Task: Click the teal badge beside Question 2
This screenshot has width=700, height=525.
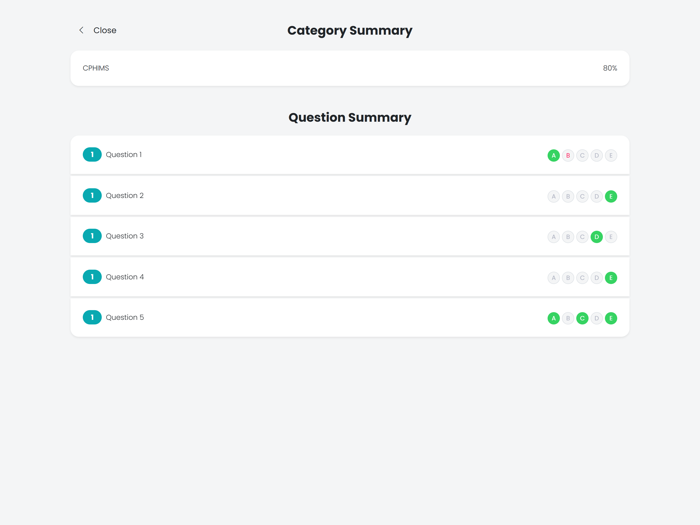Action: pos(92,196)
